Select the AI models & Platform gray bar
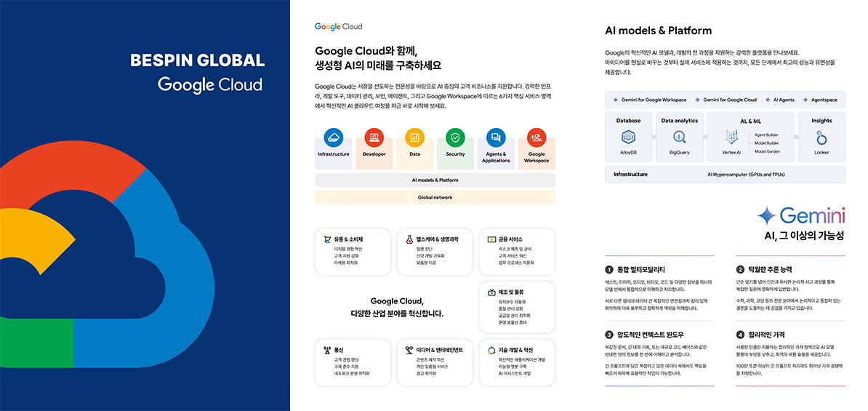Screen dimensions: 868x411 point(435,180)
